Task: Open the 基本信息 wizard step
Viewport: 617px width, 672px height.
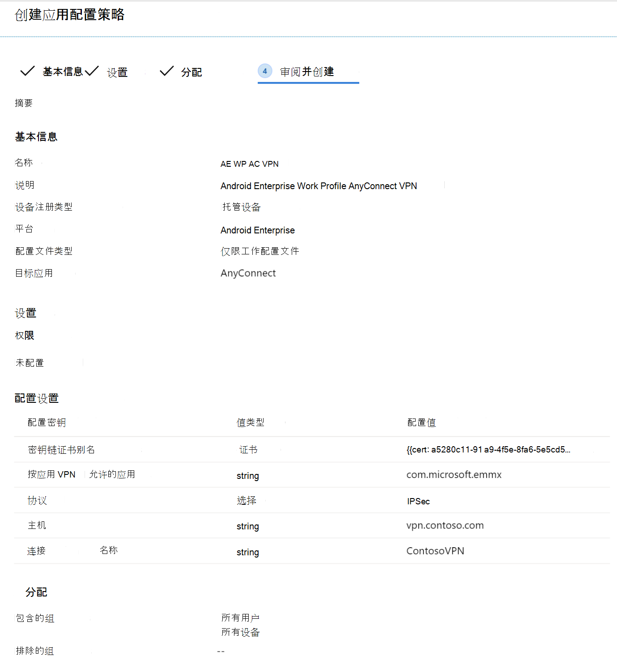Action: [63, 72]
